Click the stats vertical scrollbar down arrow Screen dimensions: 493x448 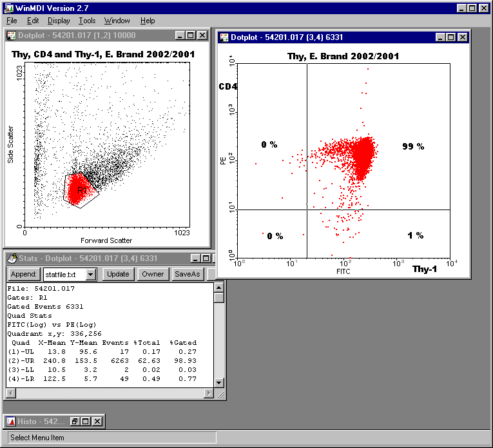point(219,383)
